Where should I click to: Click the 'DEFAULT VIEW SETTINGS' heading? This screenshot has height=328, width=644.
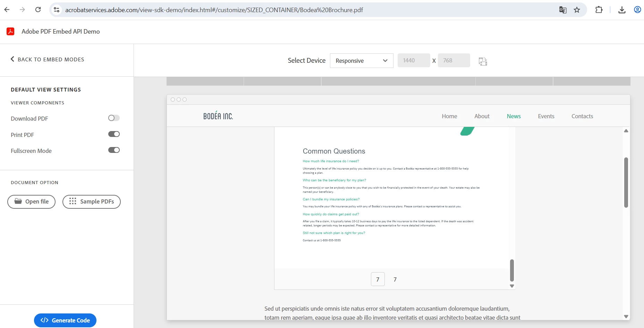click(46, 89)
